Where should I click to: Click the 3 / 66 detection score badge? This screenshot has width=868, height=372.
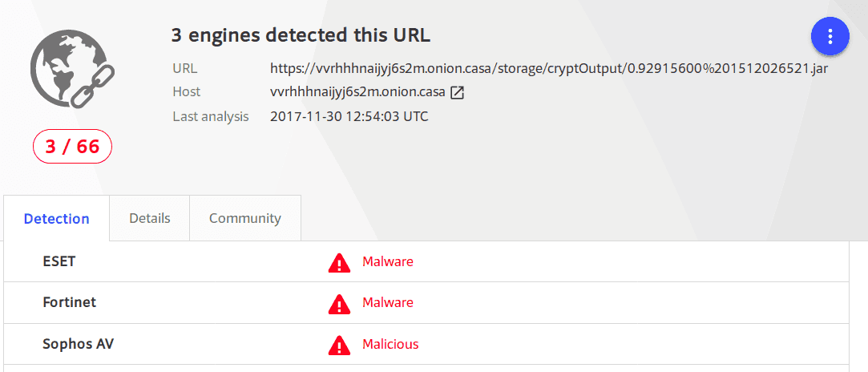pyautogui.click(x=72, y=147)
